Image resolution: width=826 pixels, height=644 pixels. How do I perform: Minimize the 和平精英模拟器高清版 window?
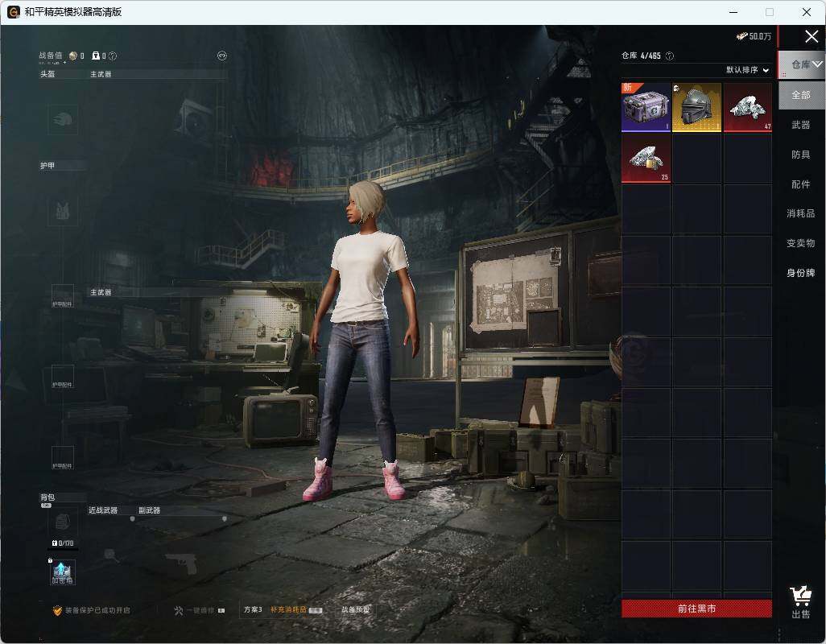733,12
